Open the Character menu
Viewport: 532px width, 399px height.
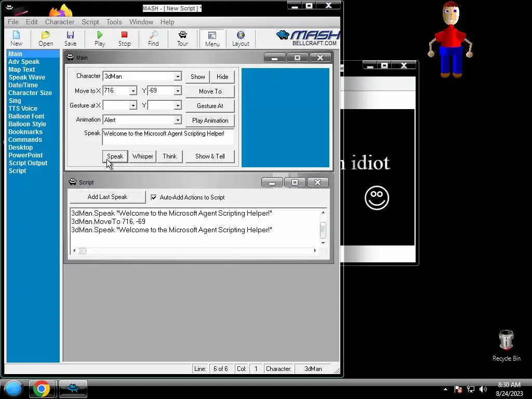click(x=60, y=22)
